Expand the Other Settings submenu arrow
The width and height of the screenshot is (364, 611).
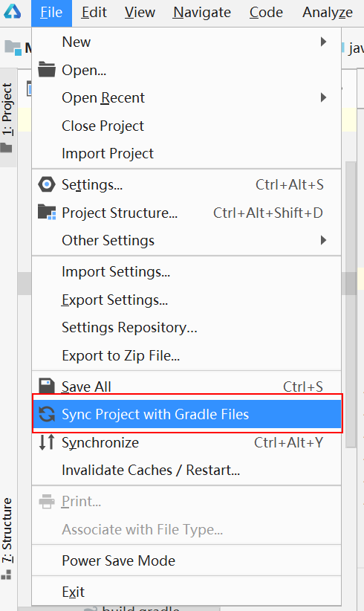[x=323, y=240]
